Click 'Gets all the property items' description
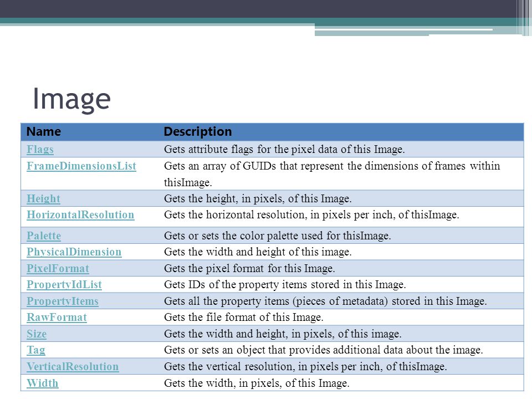The width and height of the screenshot is (532, 399). [x=325, y=301]
